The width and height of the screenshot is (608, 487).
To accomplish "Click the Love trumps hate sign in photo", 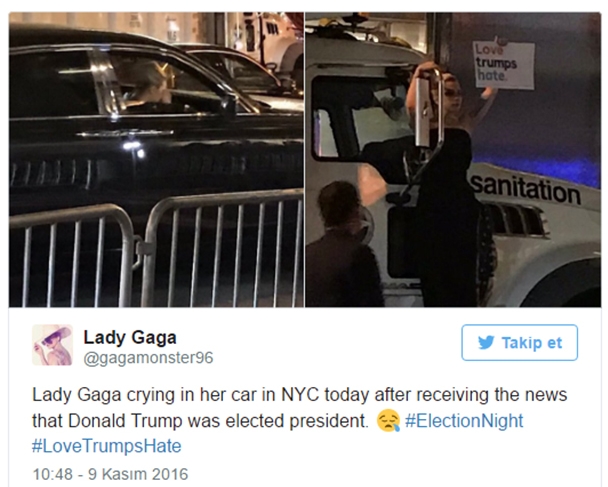I will tap(504, 65).
